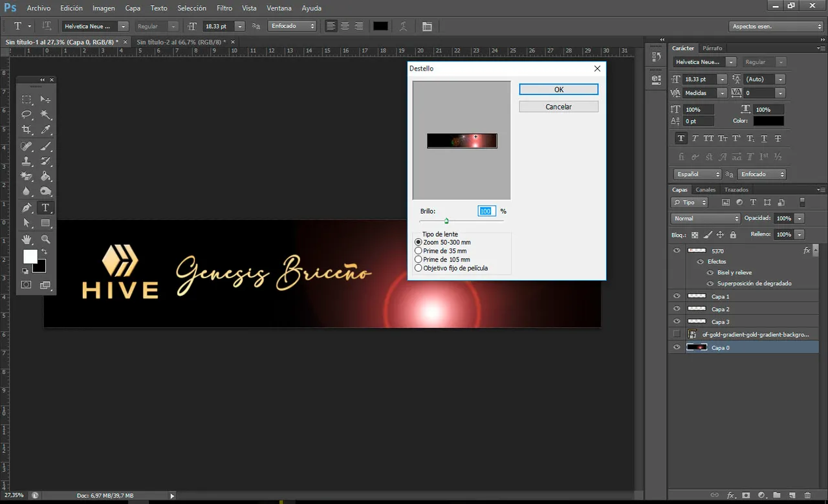
Task: Open the Capa menu
Action: [x=133, y=8]
